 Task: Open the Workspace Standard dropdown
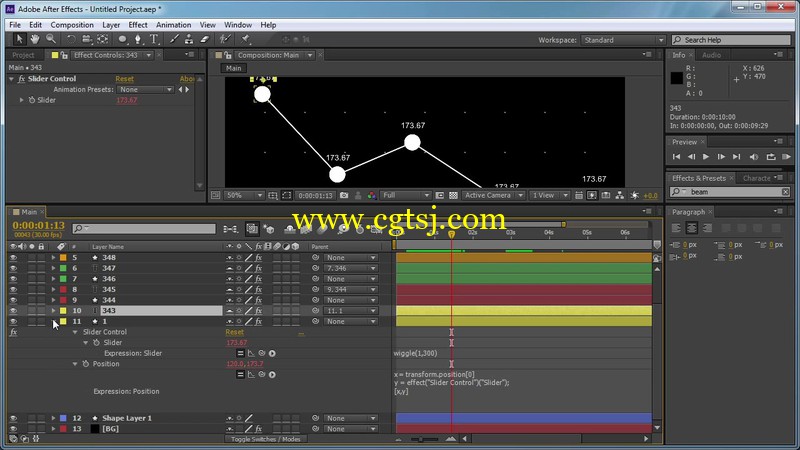623,40
